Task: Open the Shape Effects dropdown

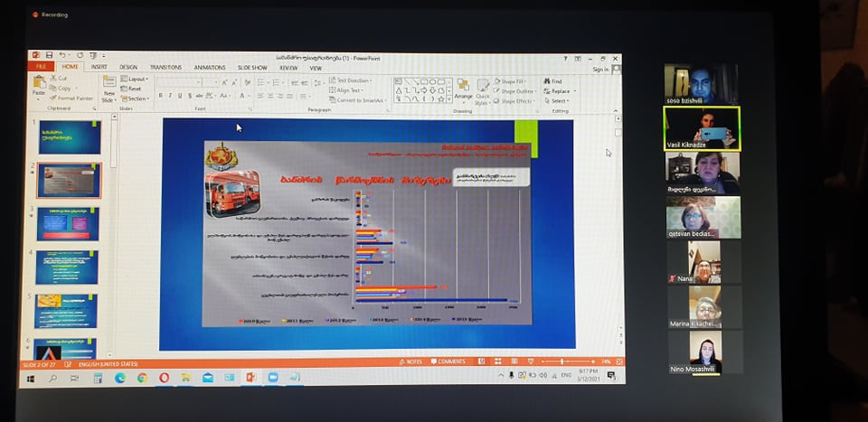Action: (514, 101)
